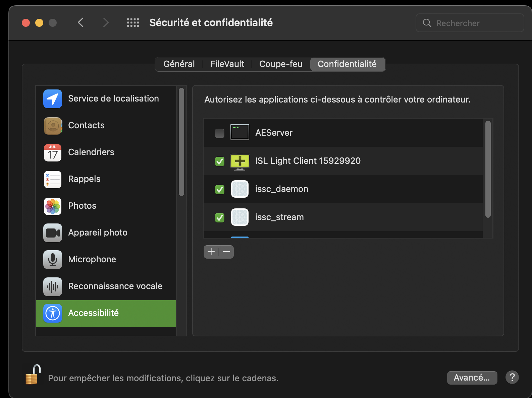The width and height of the screenshot is (532, 398).
Task: Switch to the Général tab
Action: 179,64
